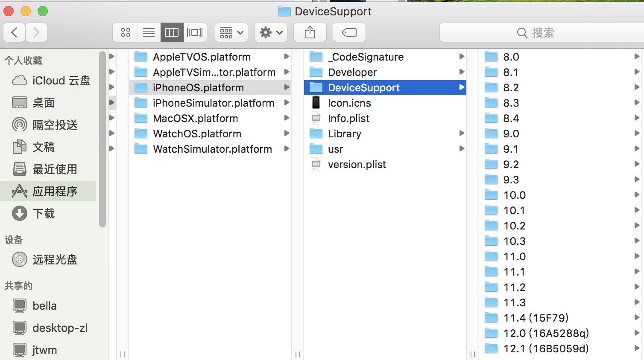Select the iPhoneOS.platform folder
644x360 pixels.
point(210,87)
